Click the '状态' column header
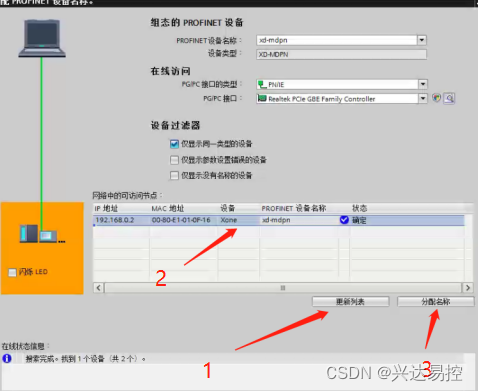Viewport: 478px width, 391px height. [x=360, y=208]
